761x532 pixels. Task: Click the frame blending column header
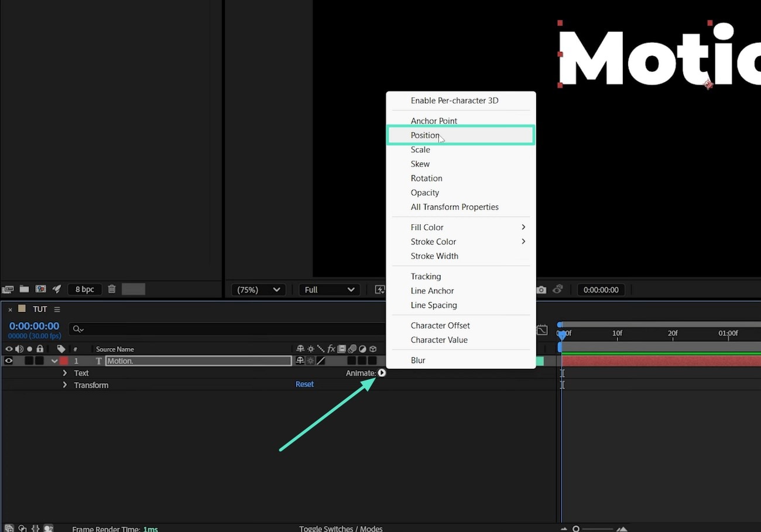[342, 349]
